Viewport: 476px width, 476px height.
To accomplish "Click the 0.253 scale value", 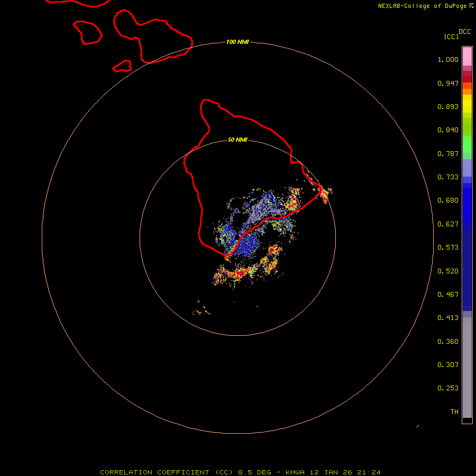I will (448, 388).
